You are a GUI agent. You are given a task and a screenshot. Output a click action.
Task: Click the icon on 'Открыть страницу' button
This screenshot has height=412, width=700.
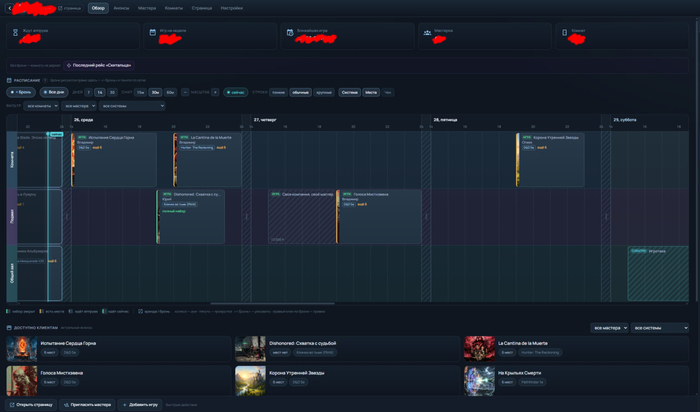[x=12, y=405]
